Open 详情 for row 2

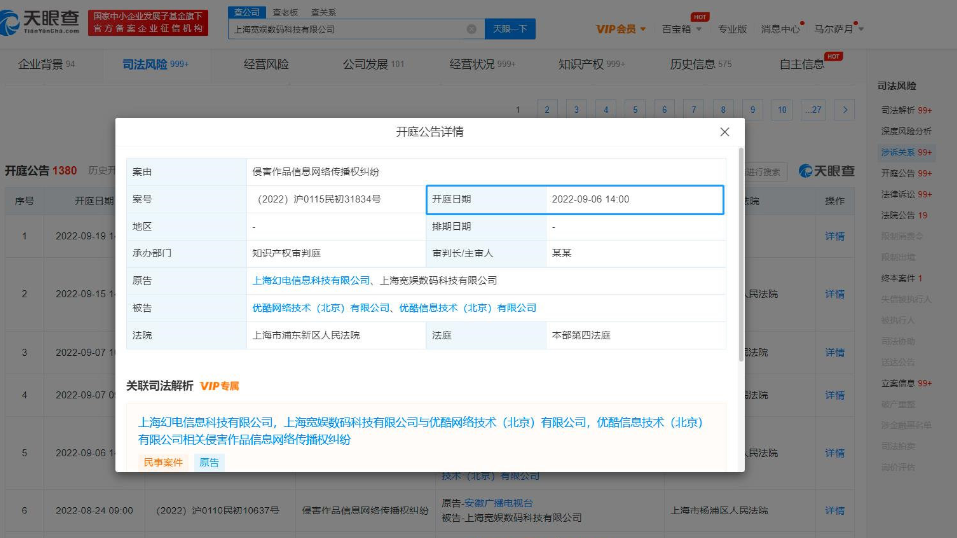[x=834, y=294]
